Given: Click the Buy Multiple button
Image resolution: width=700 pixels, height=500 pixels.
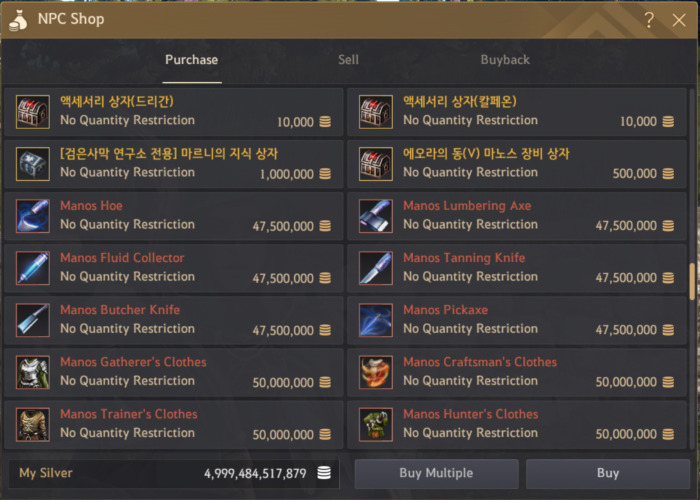Looking at the screenshot, I should [x=436, y=473].
